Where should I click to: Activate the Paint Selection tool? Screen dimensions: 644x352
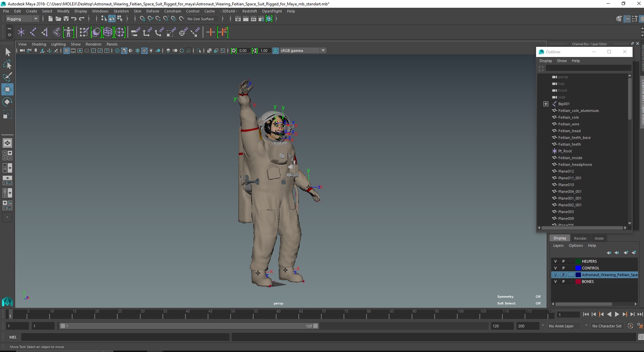pyautogui.click(x=7, y=77)
